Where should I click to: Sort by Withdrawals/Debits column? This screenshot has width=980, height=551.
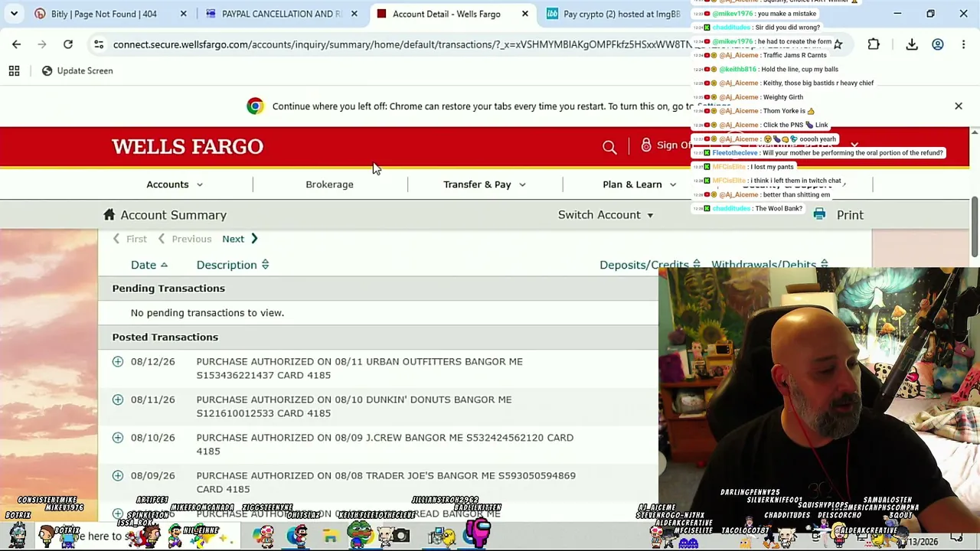click(x=769, y=265)
